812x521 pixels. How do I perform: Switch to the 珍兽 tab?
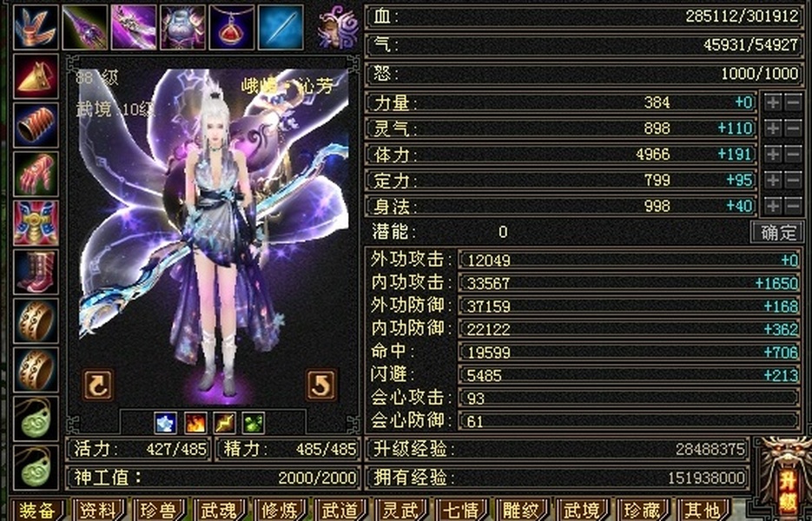[x=158, y=511]
